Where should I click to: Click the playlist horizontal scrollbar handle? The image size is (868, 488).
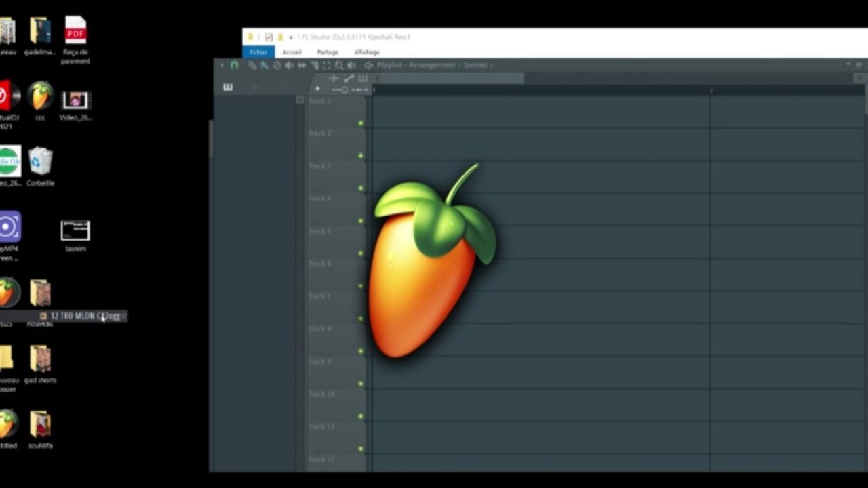(x=452, y=78)
